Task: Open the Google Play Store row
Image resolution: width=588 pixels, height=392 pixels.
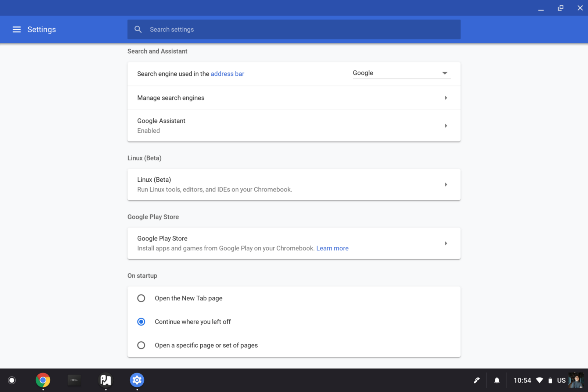Action: point(294,243)
